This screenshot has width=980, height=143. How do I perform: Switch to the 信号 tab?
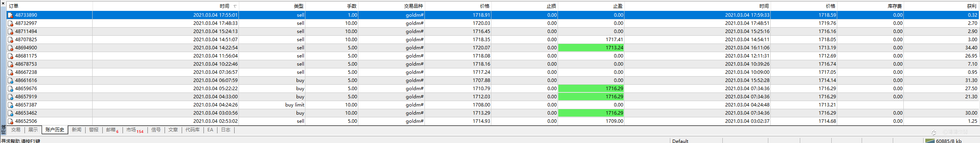click(x=156, y=130)
